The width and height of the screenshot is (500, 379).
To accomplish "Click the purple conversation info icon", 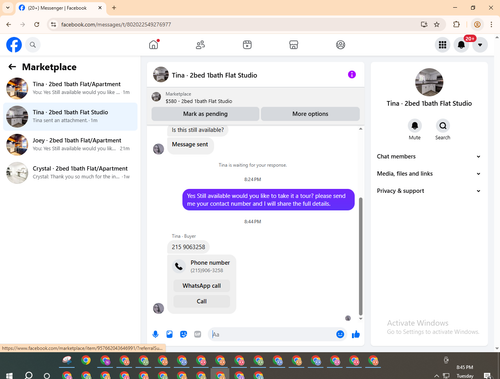I will [352, 75].
